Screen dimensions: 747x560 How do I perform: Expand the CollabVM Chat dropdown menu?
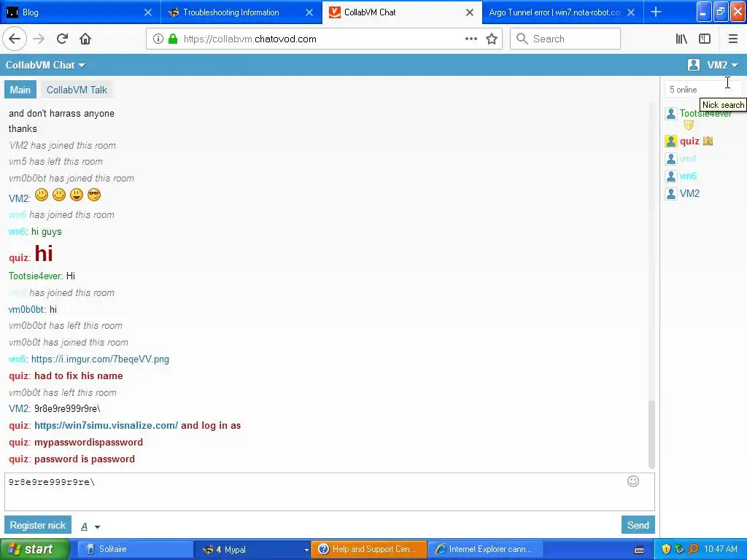point(45,65)
